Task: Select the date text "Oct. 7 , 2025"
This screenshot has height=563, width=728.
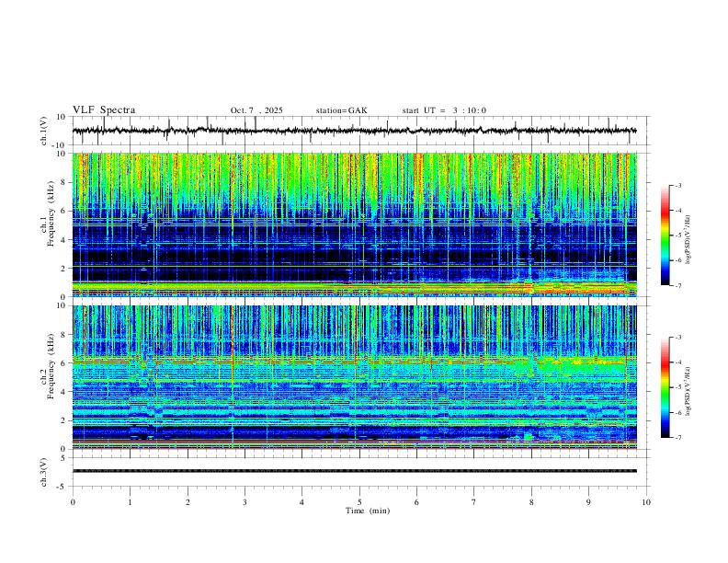Action: tap(256, 110)
